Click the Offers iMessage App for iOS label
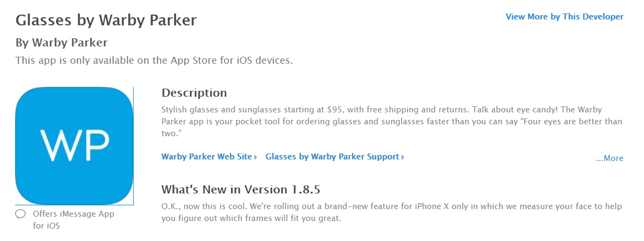The image size is (644, 241). pyautogui.click(x=74, y=220)
